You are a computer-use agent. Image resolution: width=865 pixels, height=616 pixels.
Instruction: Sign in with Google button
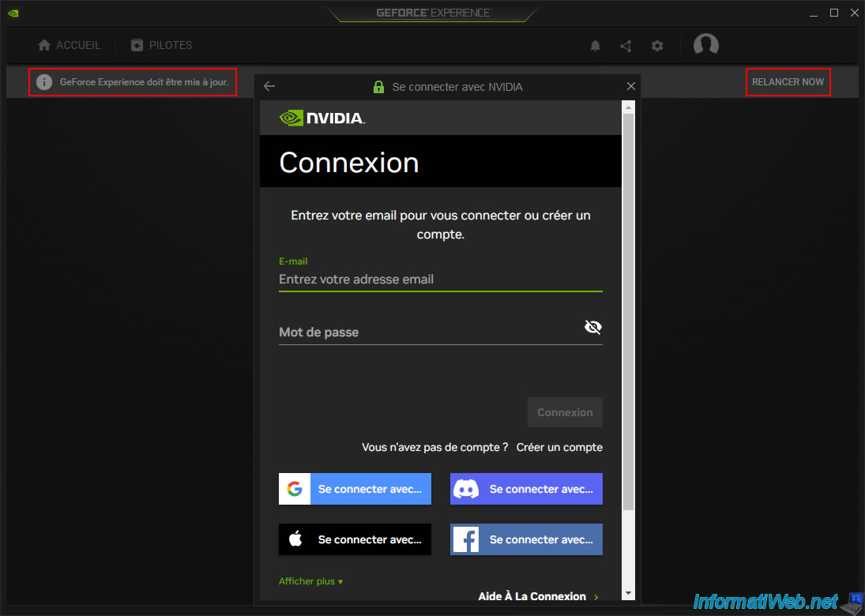(355, 489)
